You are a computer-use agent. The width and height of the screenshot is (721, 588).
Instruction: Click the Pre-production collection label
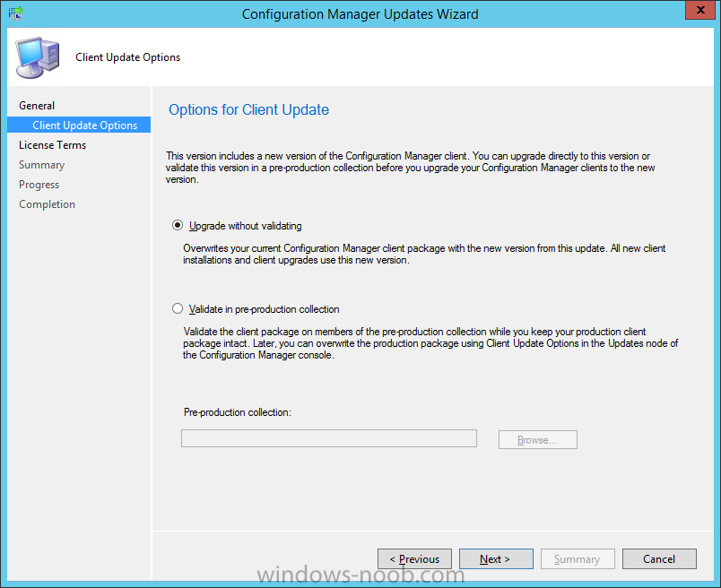238,412
